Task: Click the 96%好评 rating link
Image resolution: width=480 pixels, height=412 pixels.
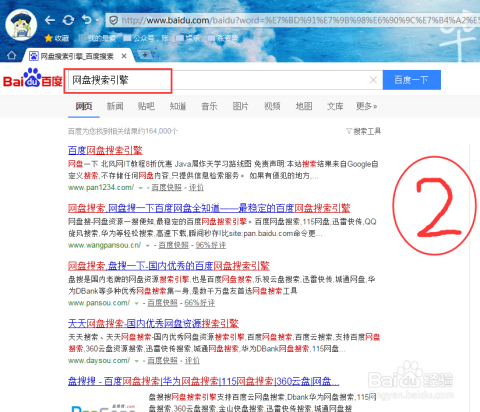Action: [x=211, y=245]
